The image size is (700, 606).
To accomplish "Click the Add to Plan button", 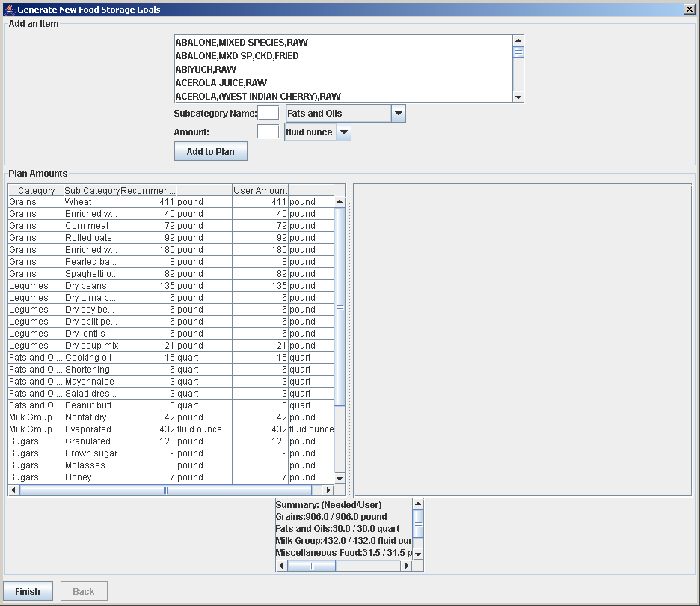I will click(210, 152).
